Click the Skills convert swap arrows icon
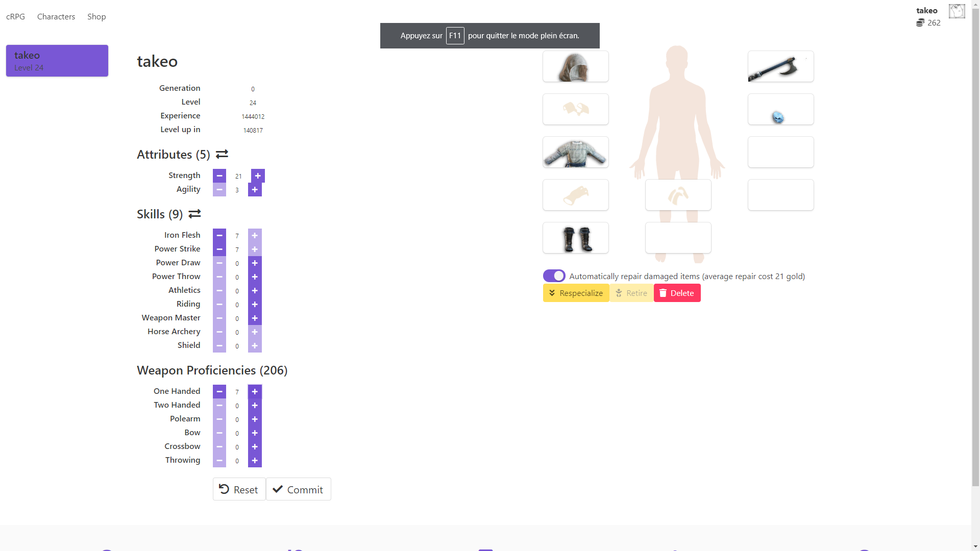The image size is (980, 551). (194, 214)
